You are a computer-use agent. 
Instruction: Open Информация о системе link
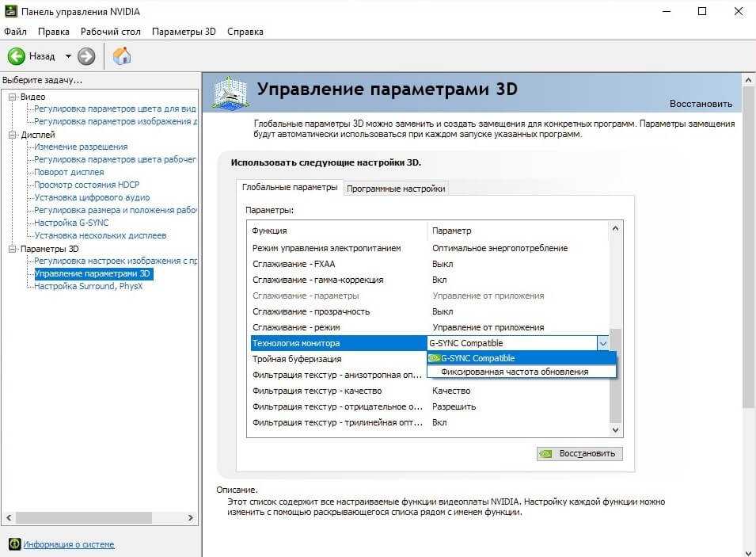69,544
